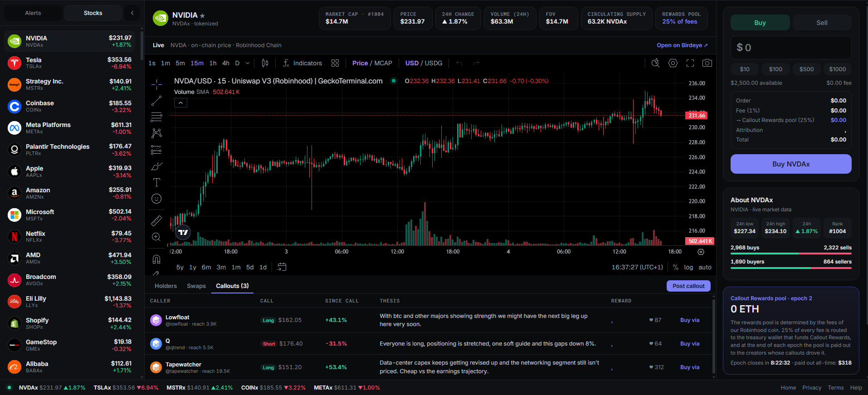Select the Buy side toggle
The image size is (868, 395).
(760, 23)
